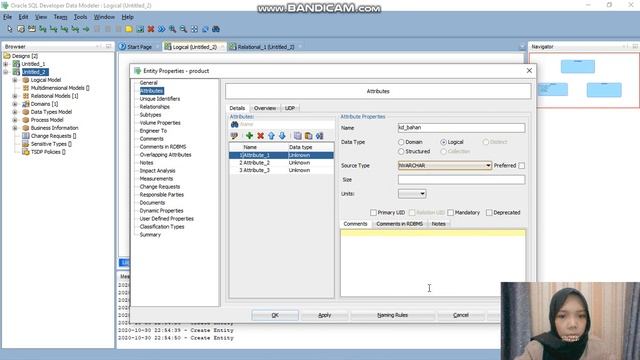
Task: Select the arrow pointer tool in main toolbar
Action: (x=10, y=29)
